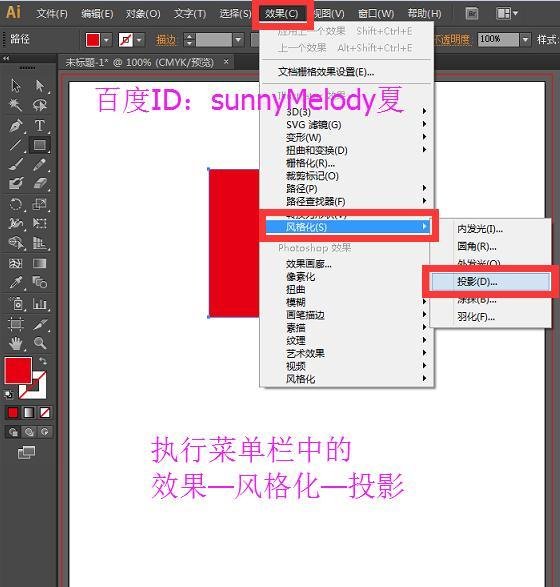Open 帮助(H) menu
This screenshot has height=587, width=560.
pos(424,14)
